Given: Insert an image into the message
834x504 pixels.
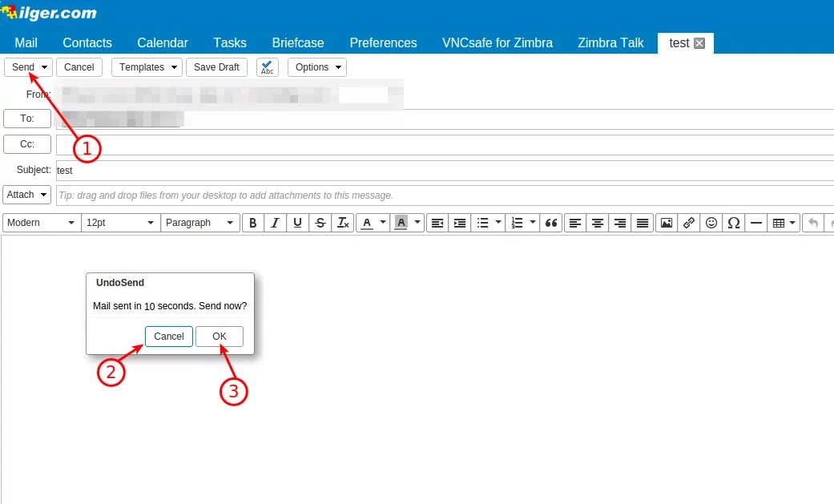Looking at the screenshot, I should coord(666,222).
